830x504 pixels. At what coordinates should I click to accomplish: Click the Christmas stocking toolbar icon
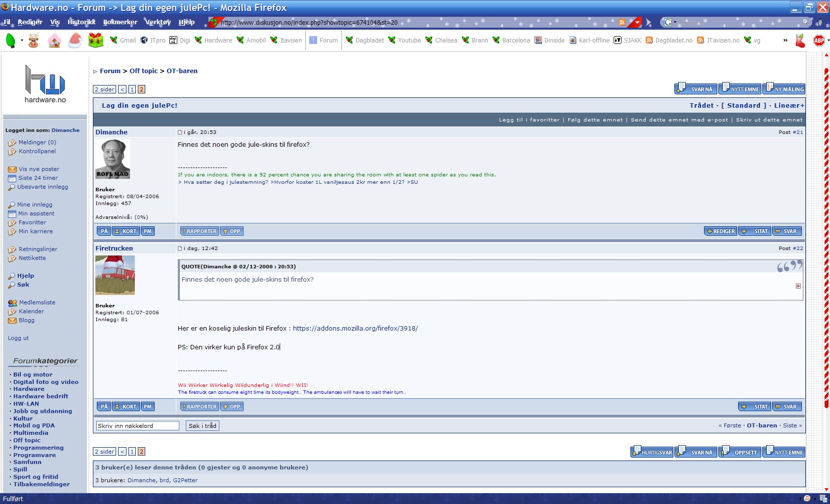point(800,41)
